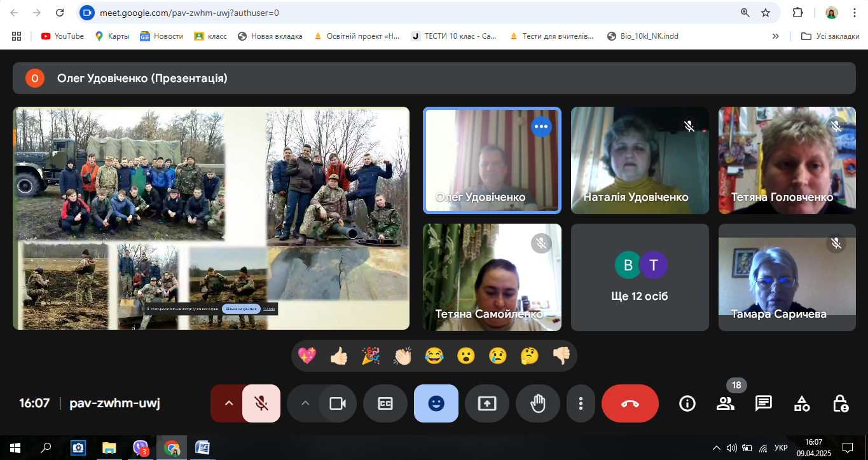Viewport: 868px width, 460px height.
Task: Toggle closed captions
Action: pyautogui.click(x=385, y=403)
